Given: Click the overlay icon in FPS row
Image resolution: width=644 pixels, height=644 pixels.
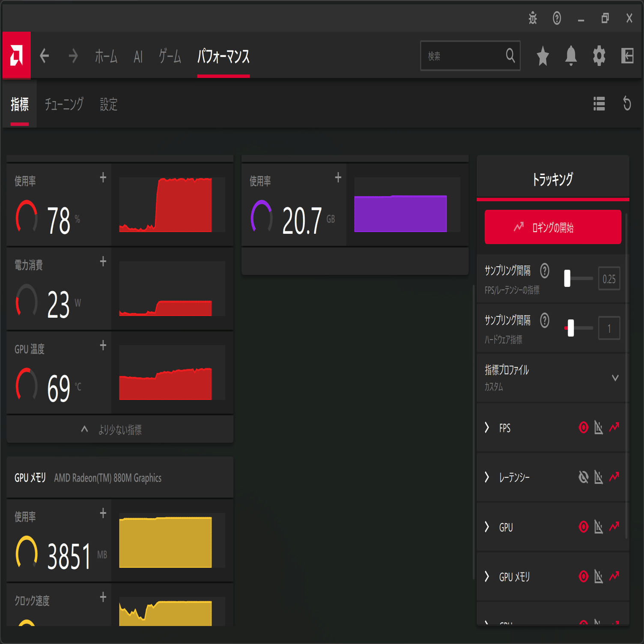Looking at the screenshot, I should (599, 427).
